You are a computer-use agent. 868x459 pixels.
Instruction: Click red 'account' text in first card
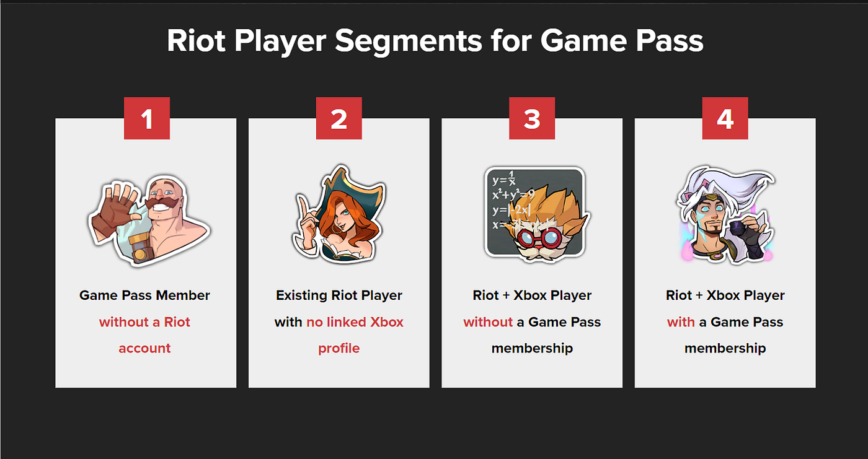tap(144, 348)
